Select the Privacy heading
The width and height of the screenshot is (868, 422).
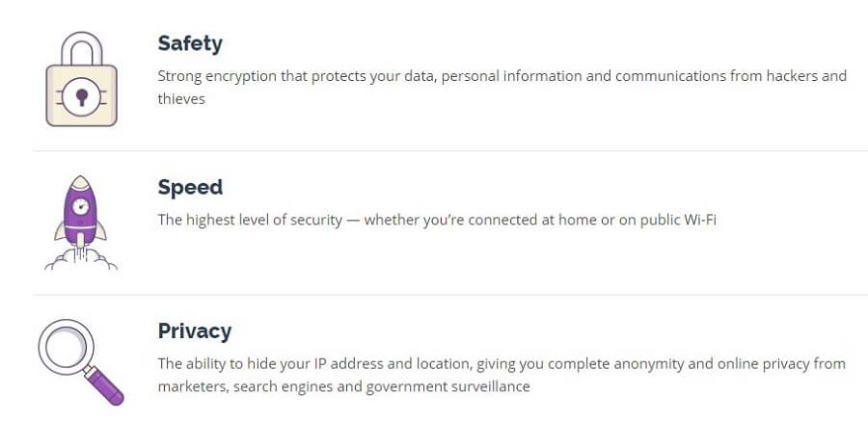[x=194, y=331]
